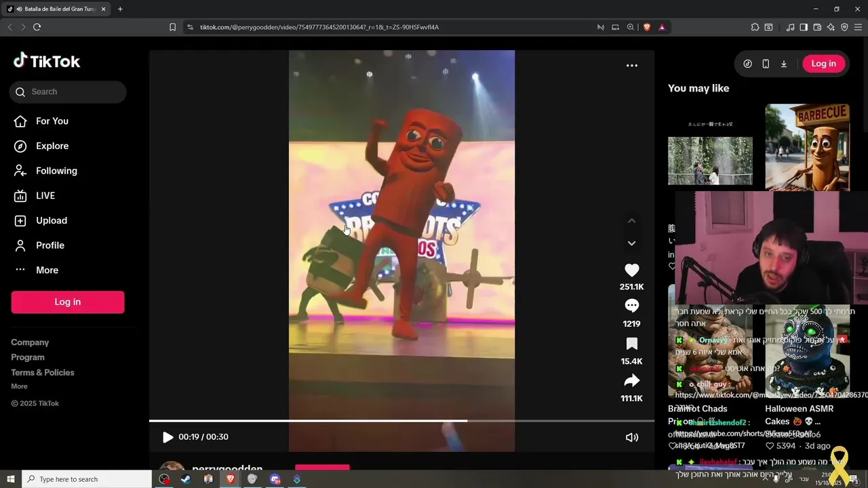The width and height of the screenshot is (868, 488).
Task: Go to next video with down chevron
Action: (x=631, y=243)
